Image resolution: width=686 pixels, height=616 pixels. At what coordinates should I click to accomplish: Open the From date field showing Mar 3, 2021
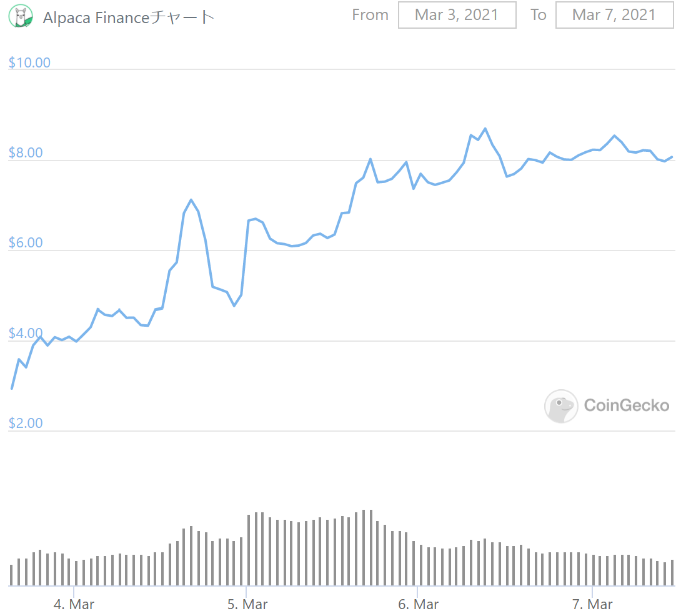[457, 15]
